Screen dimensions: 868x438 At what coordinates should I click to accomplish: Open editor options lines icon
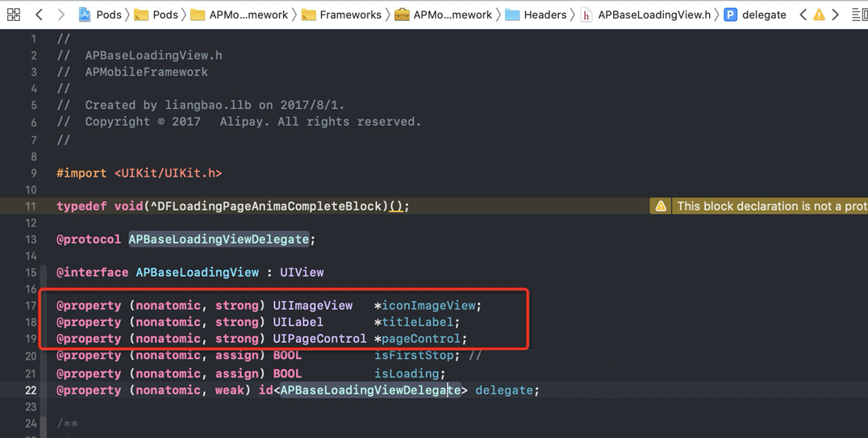tap(859, 15)
